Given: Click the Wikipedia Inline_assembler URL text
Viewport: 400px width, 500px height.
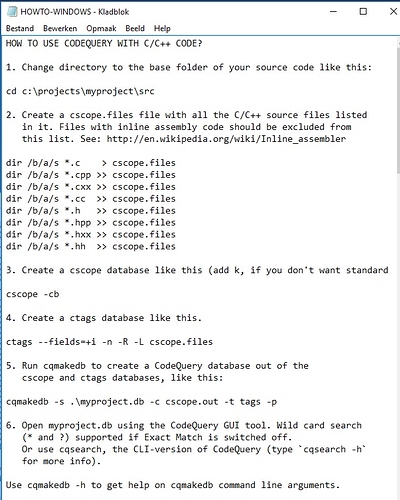Looking at the screenshot, I should pyautogui.click(x=226, y=139).
